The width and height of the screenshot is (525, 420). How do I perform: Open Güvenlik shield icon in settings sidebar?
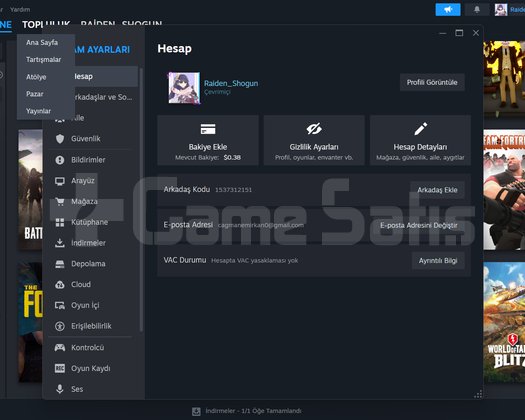pyautogui.click(x=60, y=139)
